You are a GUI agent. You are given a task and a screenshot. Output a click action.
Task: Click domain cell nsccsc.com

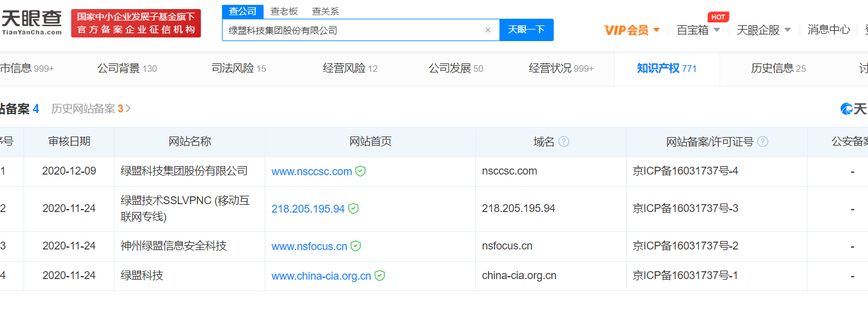(x=510, y=171)
